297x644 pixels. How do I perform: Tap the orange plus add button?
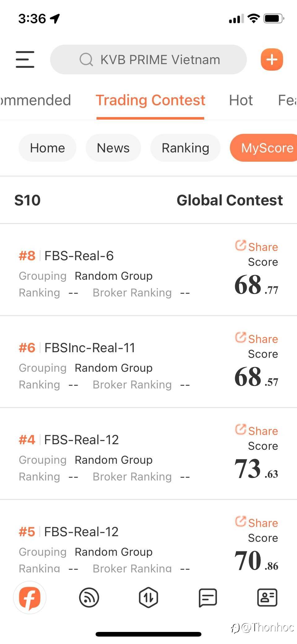coord(272,59)
